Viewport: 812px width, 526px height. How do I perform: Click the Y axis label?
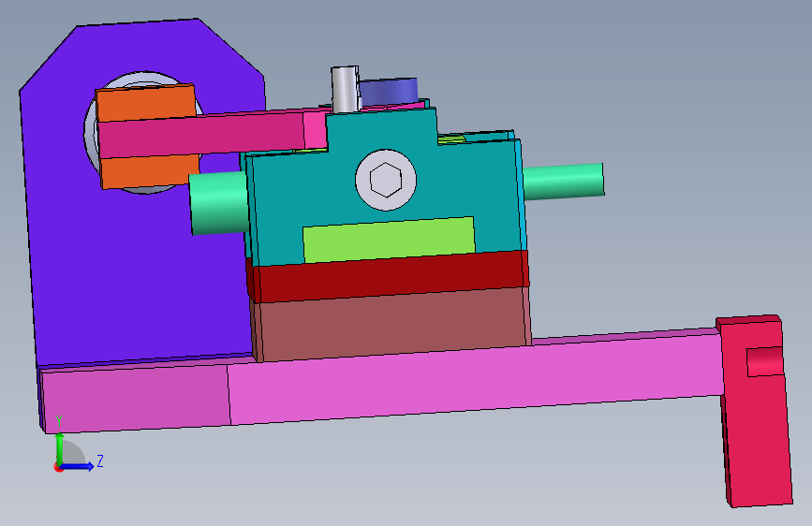pos(60,421)
